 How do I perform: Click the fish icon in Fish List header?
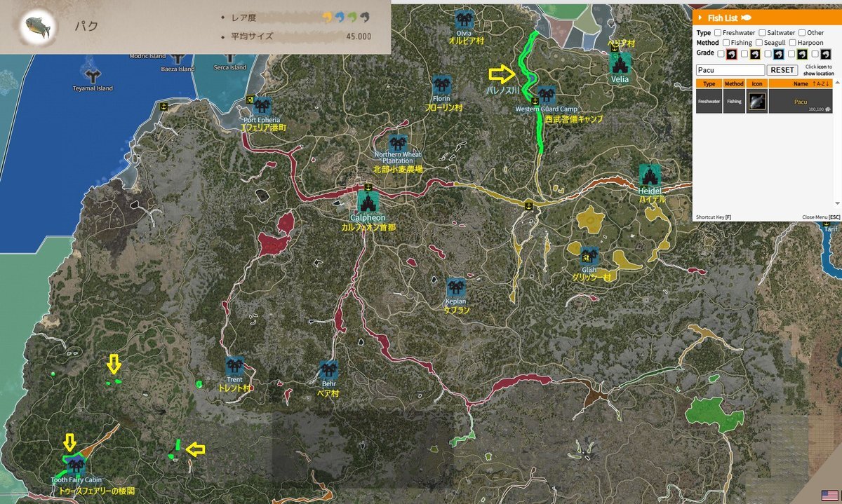(x=746, y=18)
